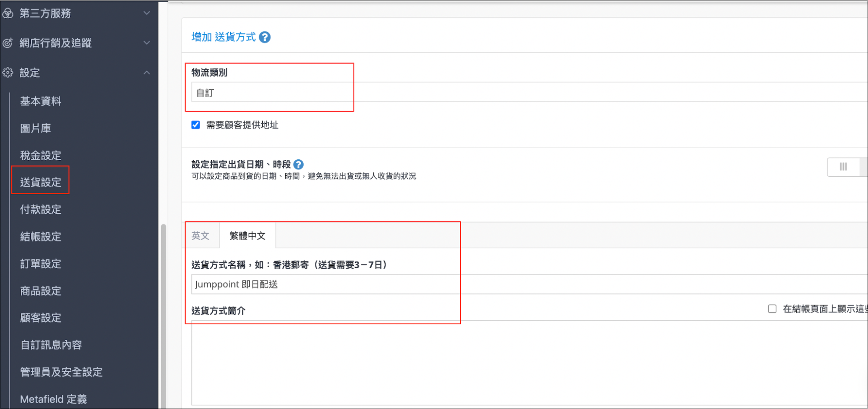Uncheck 需要顧客提供地址 checkbox
The width and height of the screenshot is (868, 409).
click(196, 125)
